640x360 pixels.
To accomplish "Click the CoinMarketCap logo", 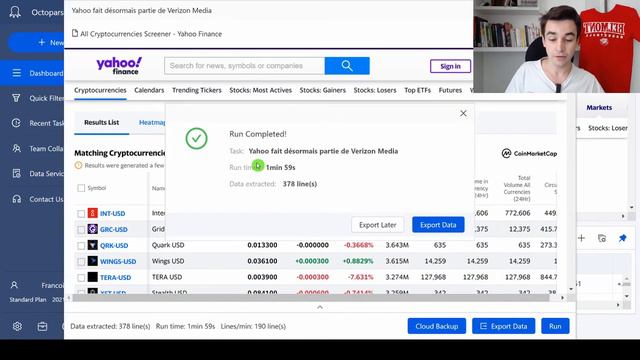I will (529, 153).
